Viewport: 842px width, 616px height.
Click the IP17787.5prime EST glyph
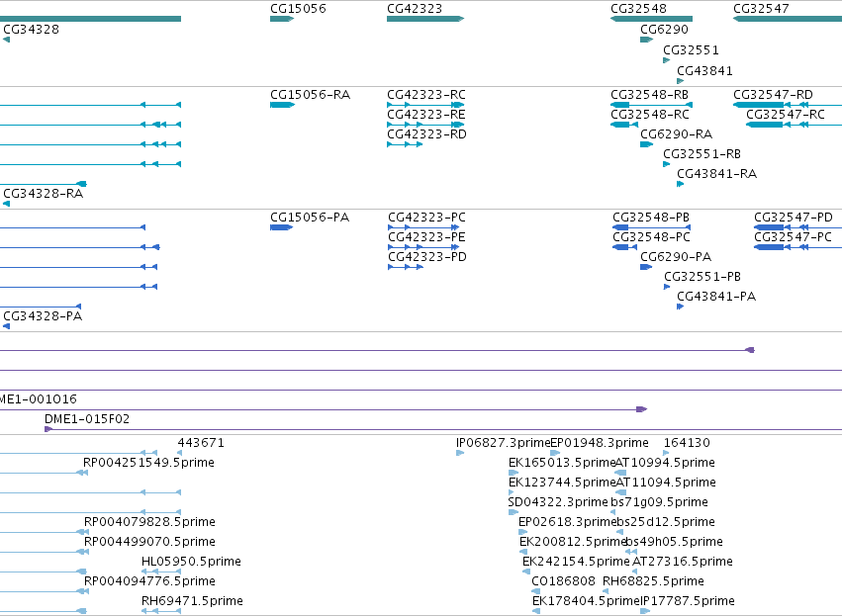click(645, 611)
